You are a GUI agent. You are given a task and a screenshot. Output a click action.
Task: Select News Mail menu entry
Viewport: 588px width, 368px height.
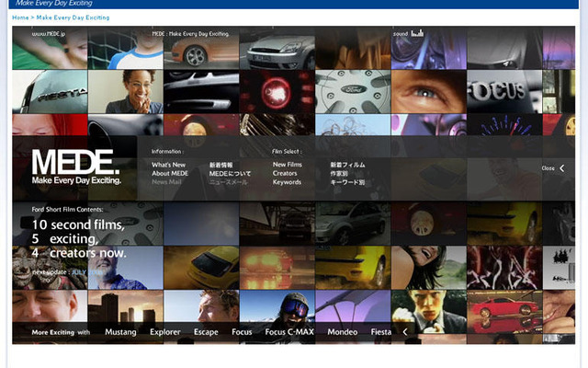click(x=166, y=182)
